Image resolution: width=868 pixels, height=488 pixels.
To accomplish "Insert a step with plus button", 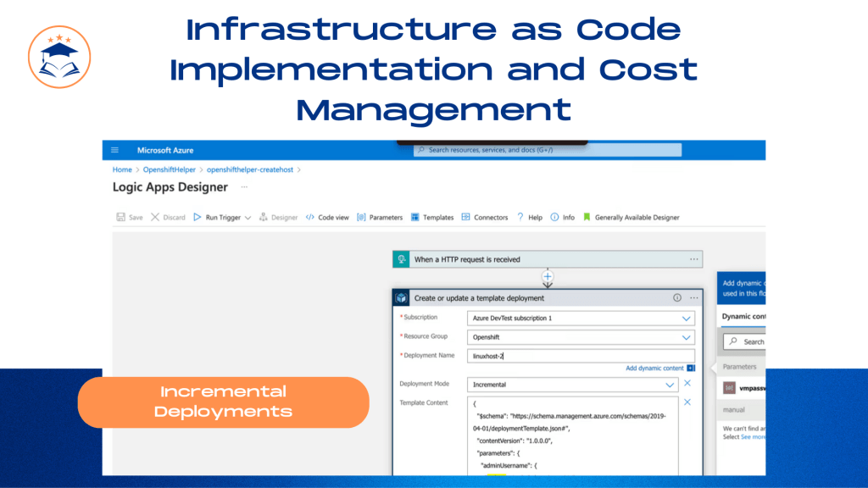I will pyautogui.click(x=548, y=277).
